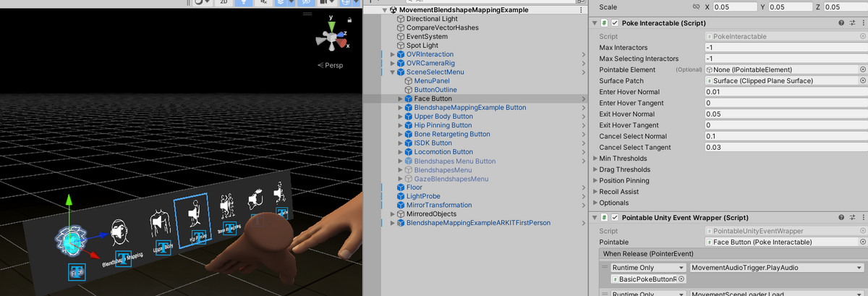
Task: Click Enter Hover Normal value field
Action: (786, 92)
